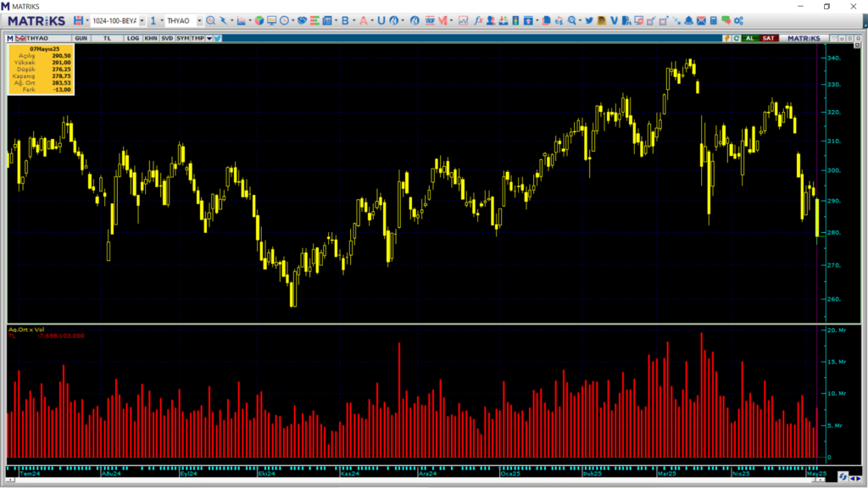The height and width of the screenshot is (488, 868).
Task: Open the symbol search magnifier icon
Action: (x=210, y=20)
